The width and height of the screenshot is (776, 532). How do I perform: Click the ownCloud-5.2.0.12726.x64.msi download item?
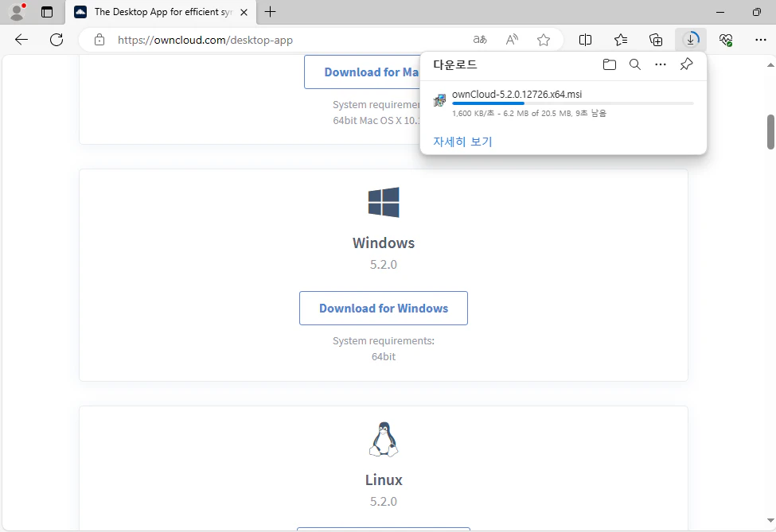[563, 103]
